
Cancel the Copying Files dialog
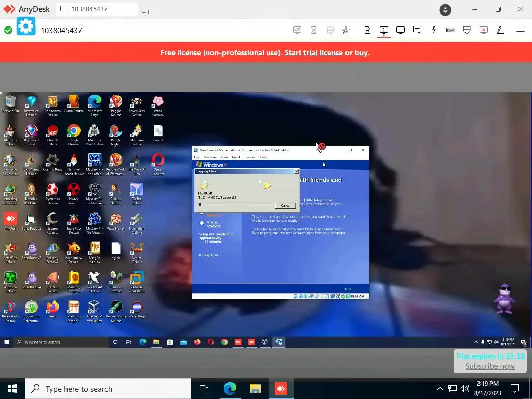pyautogui.click(x=285, y=205)
